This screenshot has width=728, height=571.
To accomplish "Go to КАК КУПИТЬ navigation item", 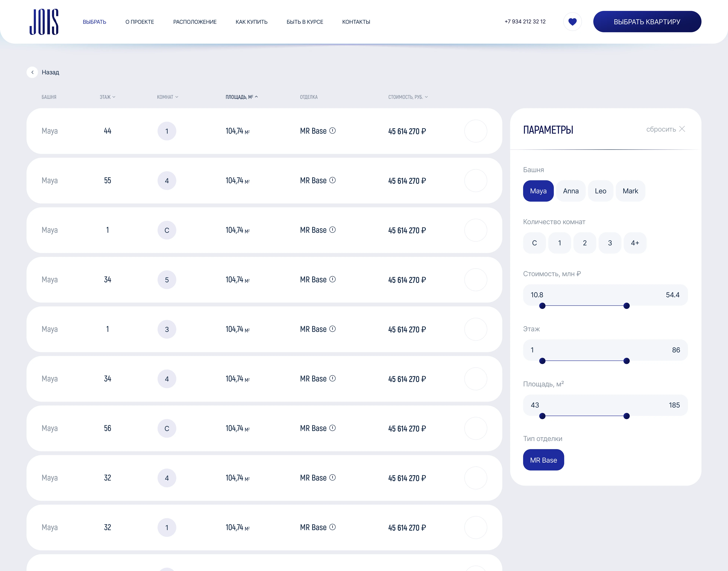I will tap(251, 22).
